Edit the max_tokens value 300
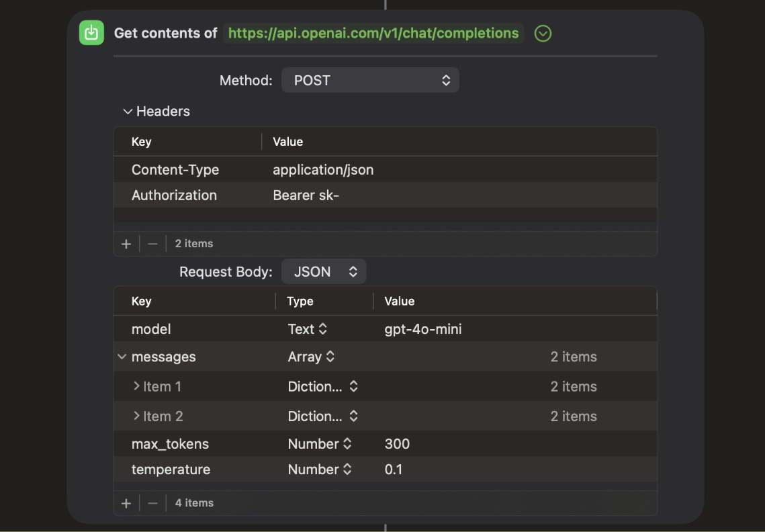Viewport: 765px width, 532px height. pyautogui.click(x=397, y=443)
